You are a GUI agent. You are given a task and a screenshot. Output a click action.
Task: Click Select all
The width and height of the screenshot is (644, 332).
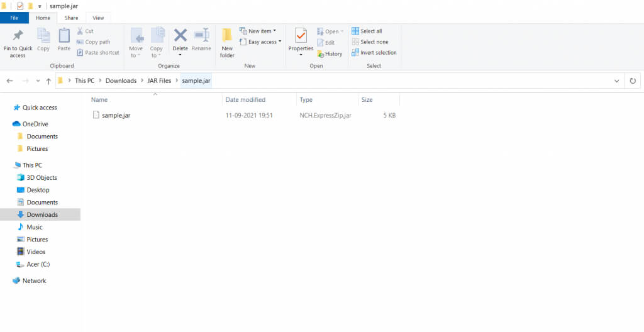coord(367,31)
